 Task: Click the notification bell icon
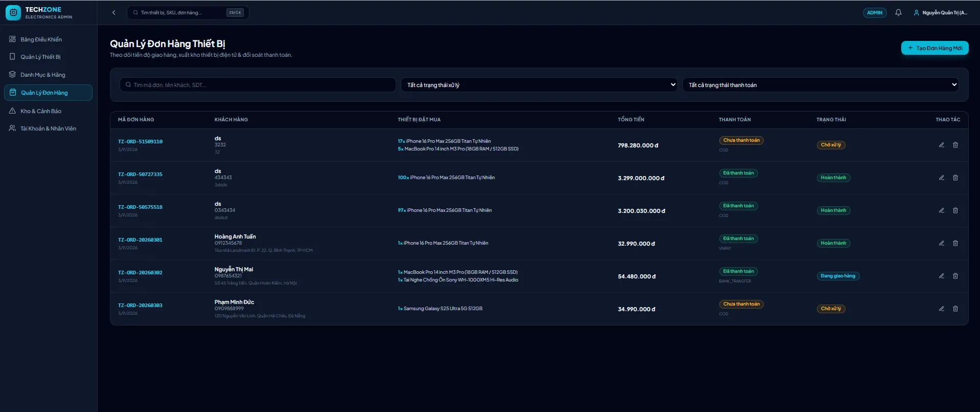click(x=898, y=13)
